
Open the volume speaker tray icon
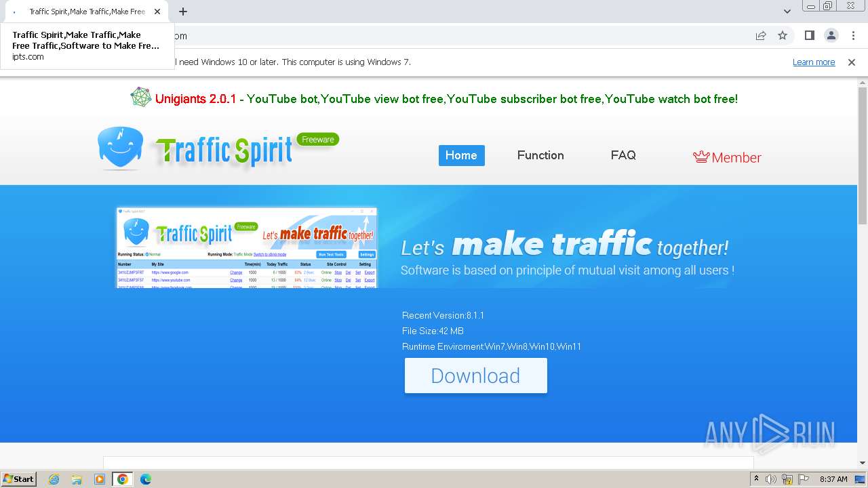pyautogui.click(x=771, y=479)
